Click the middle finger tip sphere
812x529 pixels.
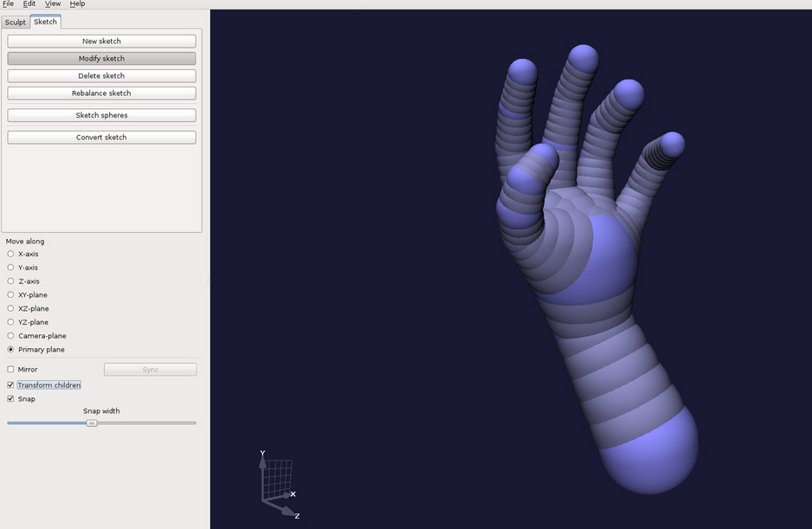(583, 60)
